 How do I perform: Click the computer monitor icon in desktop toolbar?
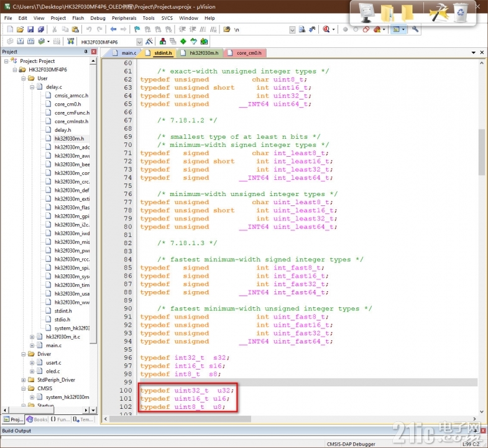pyautogui.click(x=366, y=12)
